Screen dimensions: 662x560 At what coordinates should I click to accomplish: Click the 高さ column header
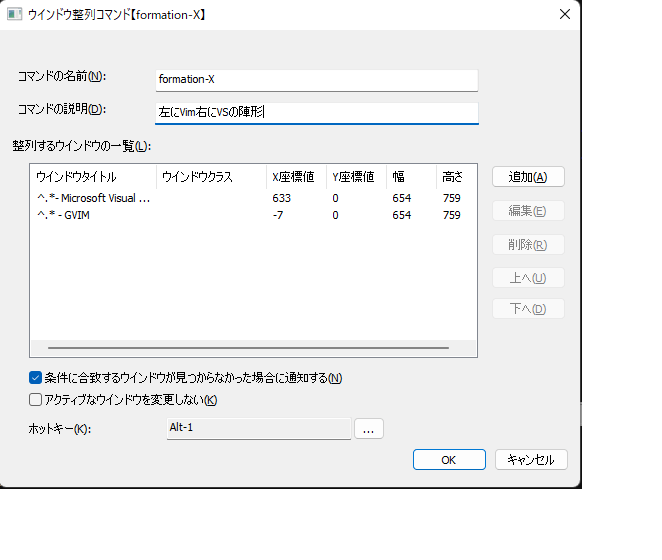(456, 177)
